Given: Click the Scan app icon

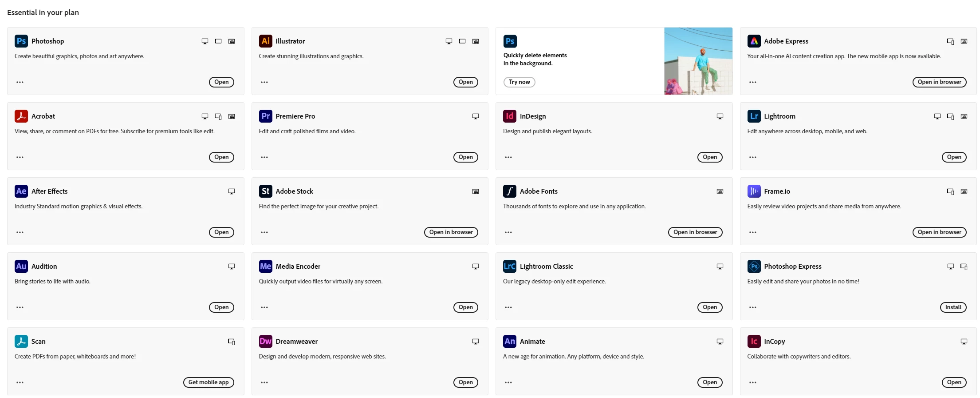Looking at the screenshot, I should (x=21, y=341).
